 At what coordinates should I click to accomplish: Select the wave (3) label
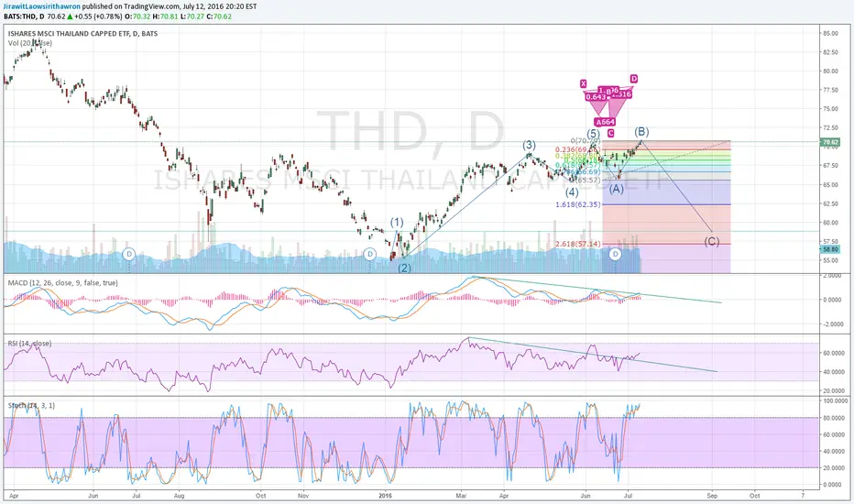tap(529, 145)
